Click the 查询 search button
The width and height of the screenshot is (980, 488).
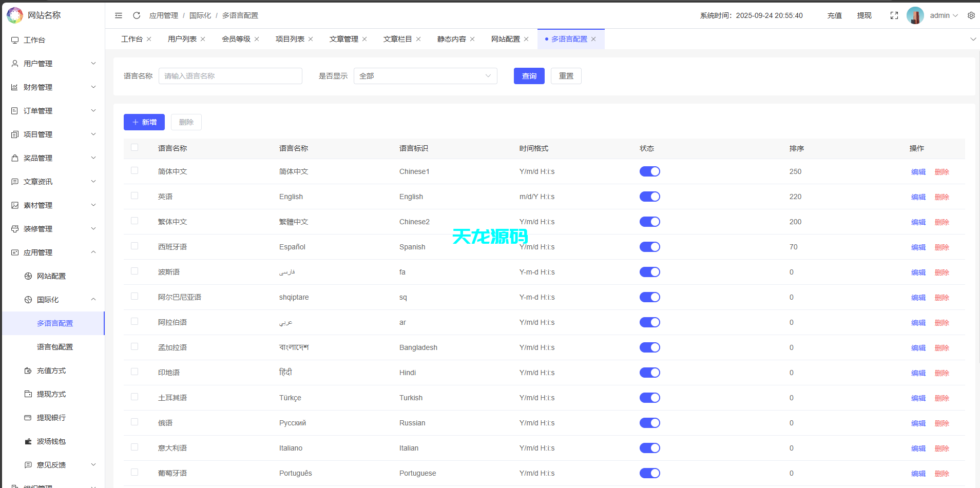click(529, 75)
